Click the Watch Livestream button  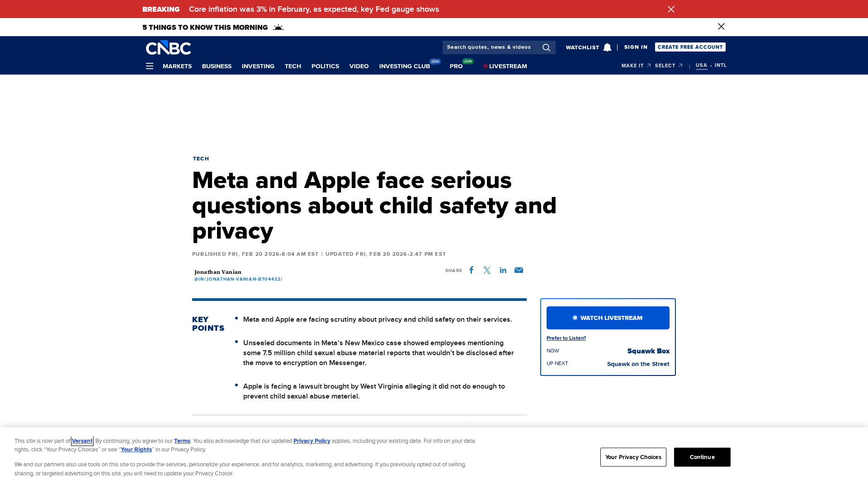pos(608,318)
